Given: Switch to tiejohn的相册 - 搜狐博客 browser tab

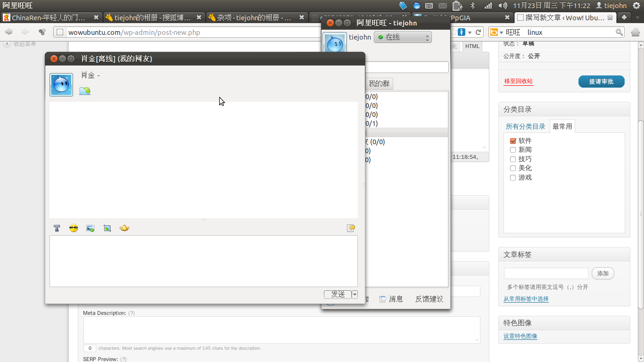Looking at the screenshot, I should point(153,17).
